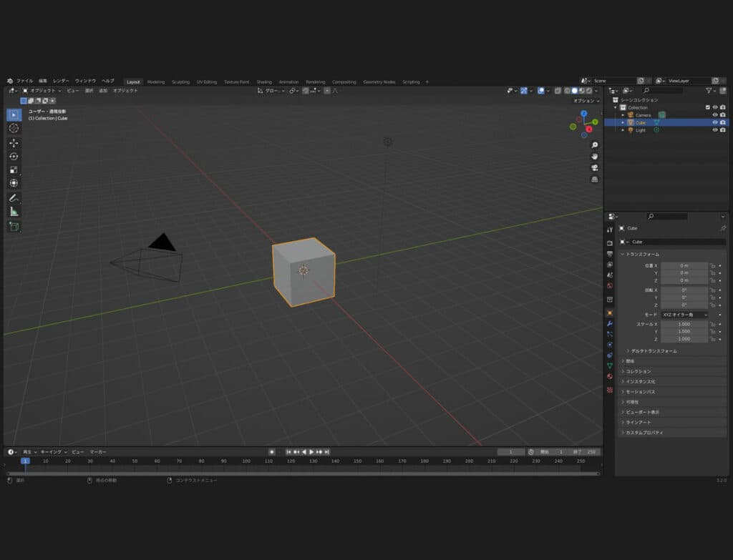
Task: Uncheck the Collection exclude checkbox
Action: click(707, 107)
